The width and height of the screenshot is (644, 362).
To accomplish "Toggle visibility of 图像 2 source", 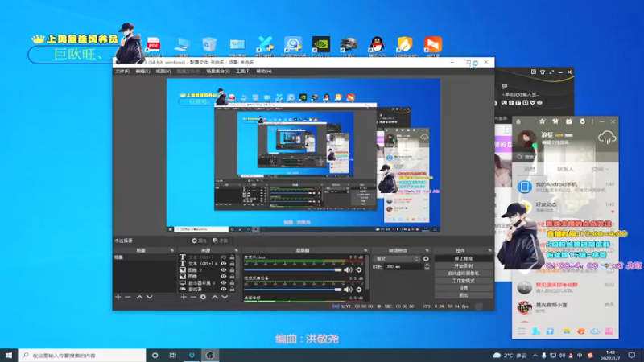I will tap(224, 270).
